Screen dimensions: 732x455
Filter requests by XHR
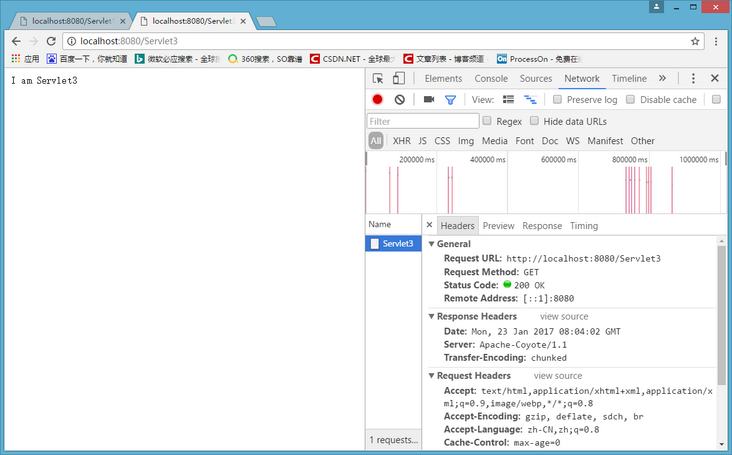(401, 141)
